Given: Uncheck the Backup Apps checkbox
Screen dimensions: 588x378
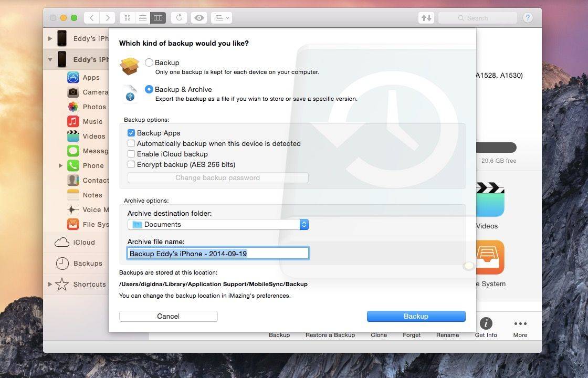Looking at the screenshot, I should tap(131, 133).
